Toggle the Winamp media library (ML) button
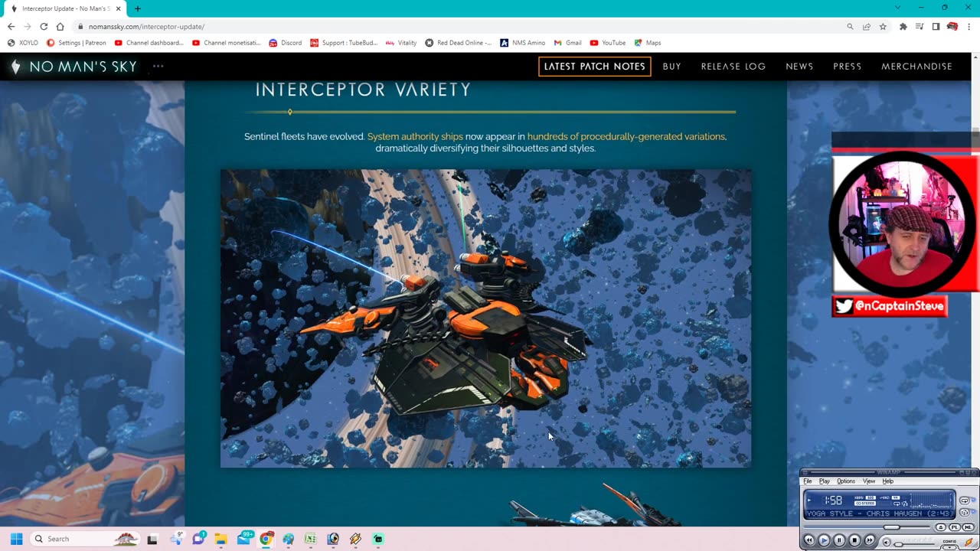Screen dimensions: 980x551 969,527
